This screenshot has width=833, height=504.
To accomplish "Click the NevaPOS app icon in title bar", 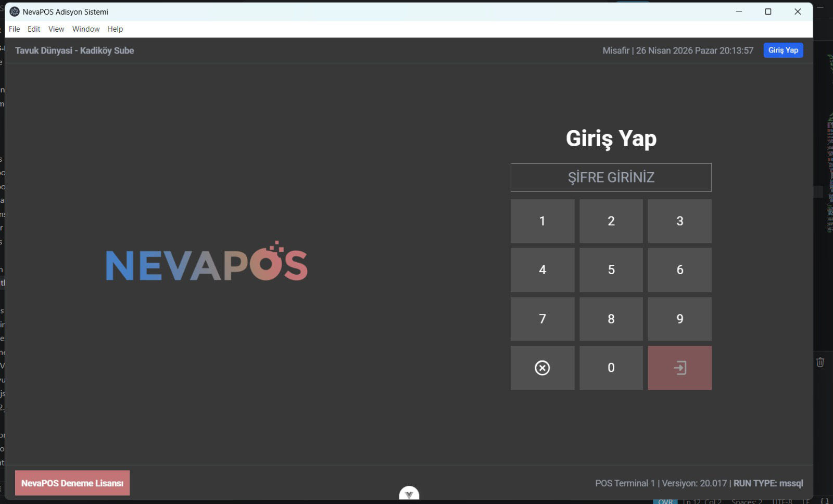I will pos(15,11).
